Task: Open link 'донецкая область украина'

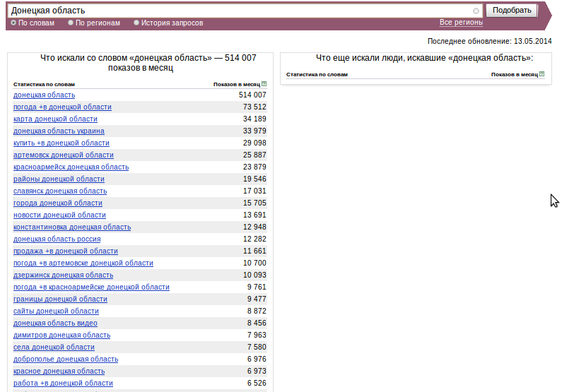Action: [59, 131]
